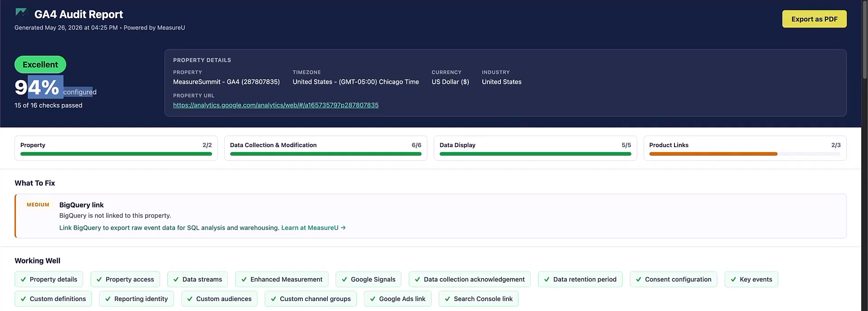Click the Data Display progress bar

535,154
